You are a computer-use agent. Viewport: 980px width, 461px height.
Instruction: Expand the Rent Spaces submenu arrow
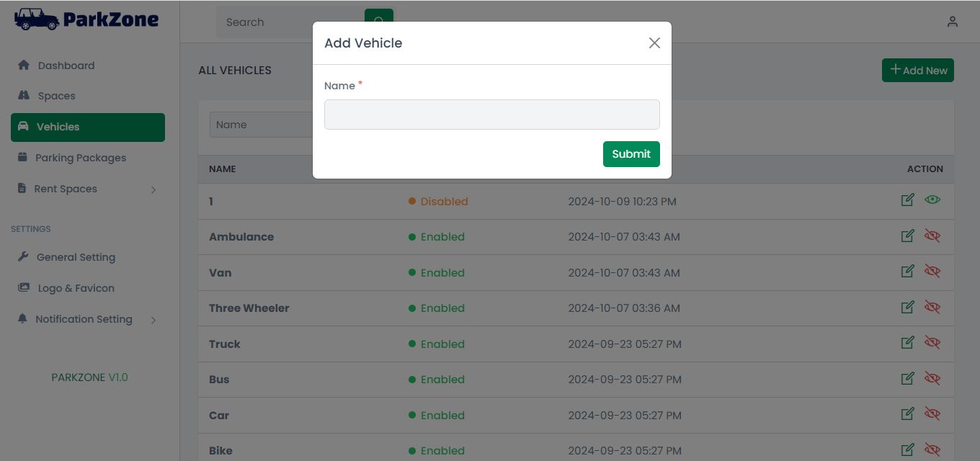(153, 189)
